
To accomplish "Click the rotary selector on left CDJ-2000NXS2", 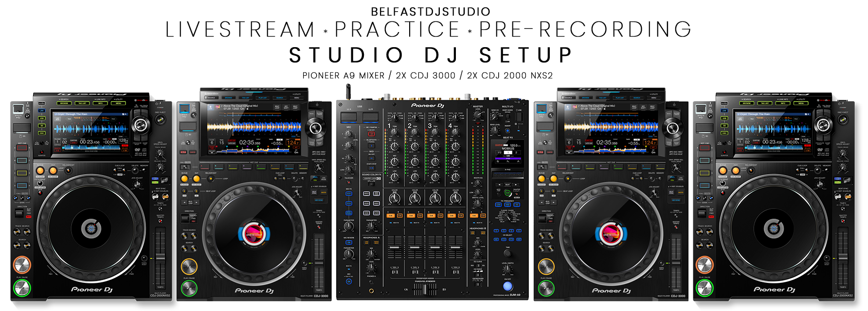I will pos(140,124).
